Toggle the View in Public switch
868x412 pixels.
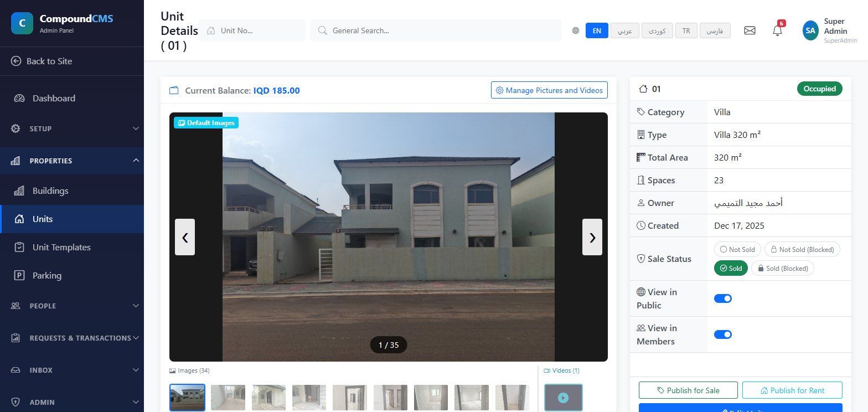[x=723, y=298]
